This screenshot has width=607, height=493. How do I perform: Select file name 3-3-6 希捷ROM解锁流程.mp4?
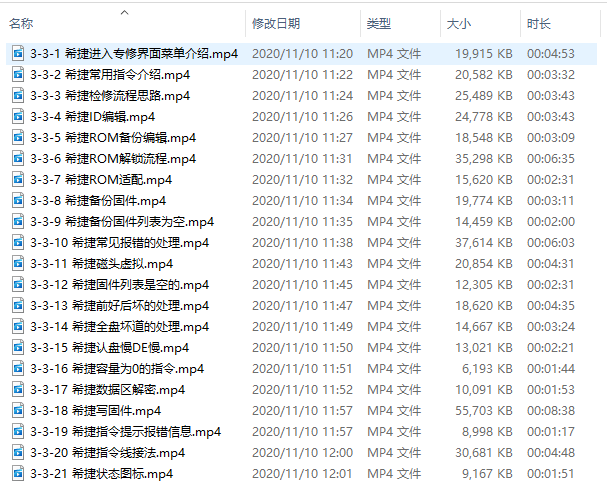coord(113,159)
